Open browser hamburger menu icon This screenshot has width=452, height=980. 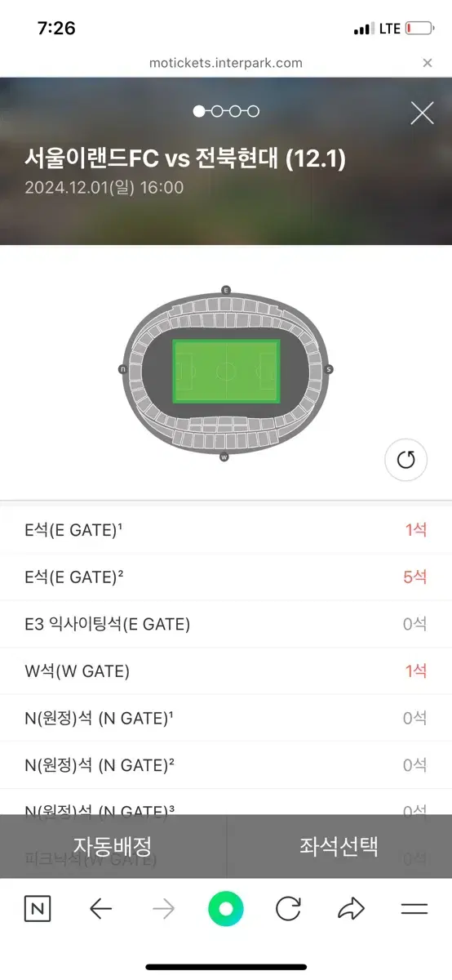click(414, 909)
